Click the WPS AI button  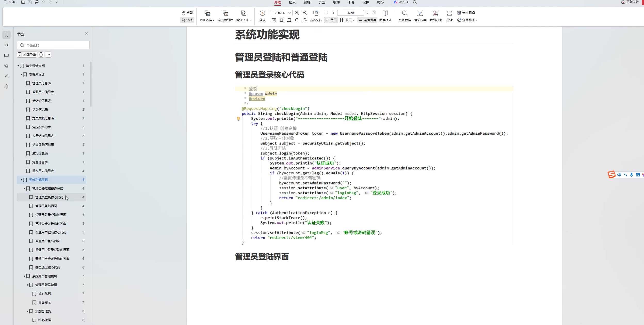click(401, 2)
